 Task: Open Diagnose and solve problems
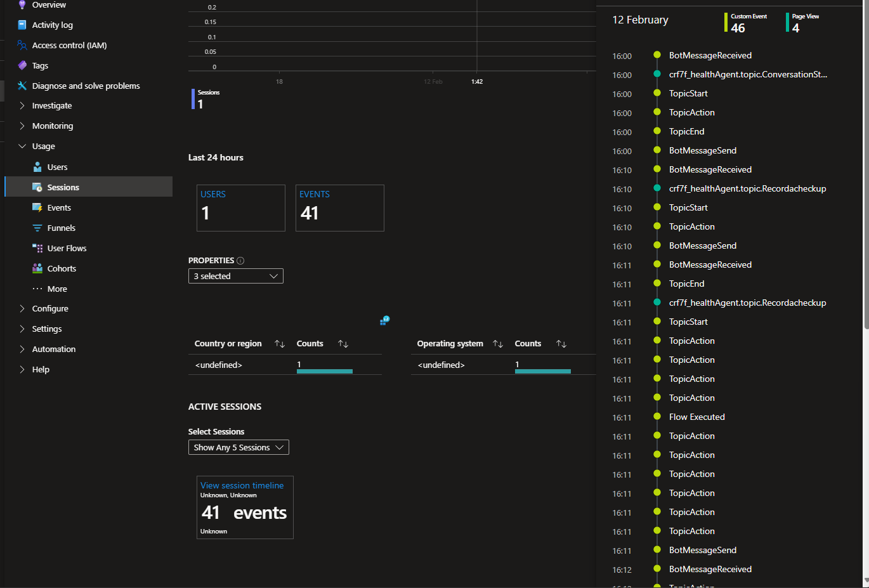click(x=84, y=86)
